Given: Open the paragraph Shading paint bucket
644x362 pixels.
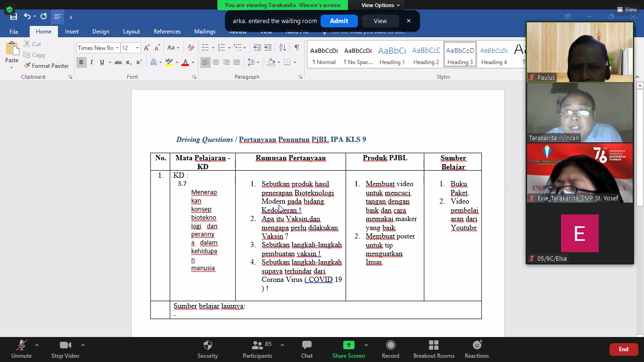Looking at the screenshot, I should (271, 62).
